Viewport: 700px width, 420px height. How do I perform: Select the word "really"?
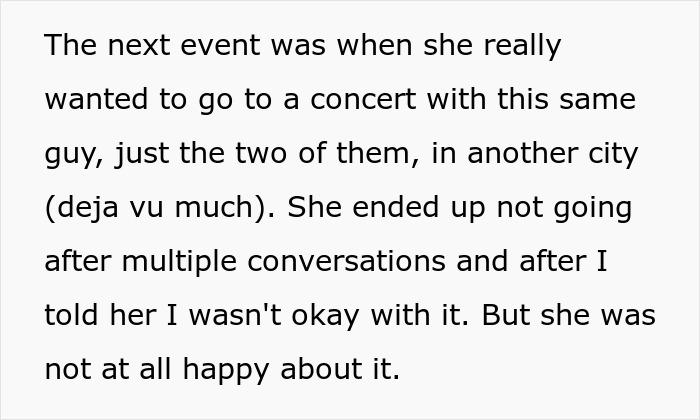tap(520, 47)
